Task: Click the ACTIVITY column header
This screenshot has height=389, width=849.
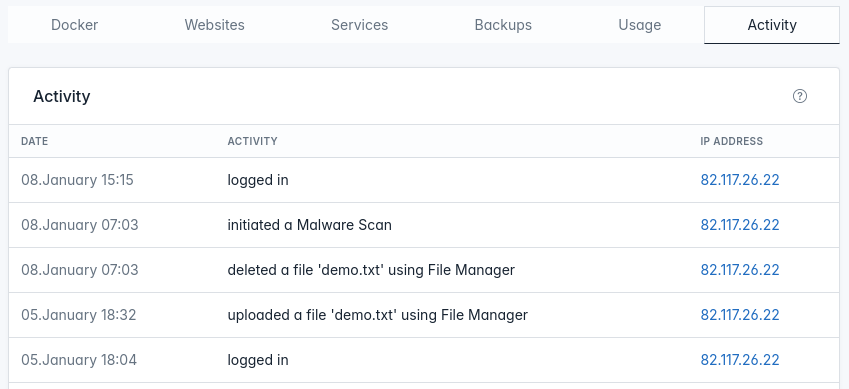Action: pyautogui.click(x=252, y=141)
